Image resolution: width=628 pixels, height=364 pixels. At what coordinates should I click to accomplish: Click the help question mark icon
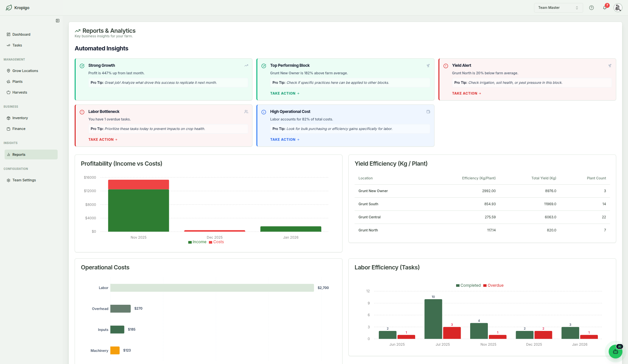point(591,8)
